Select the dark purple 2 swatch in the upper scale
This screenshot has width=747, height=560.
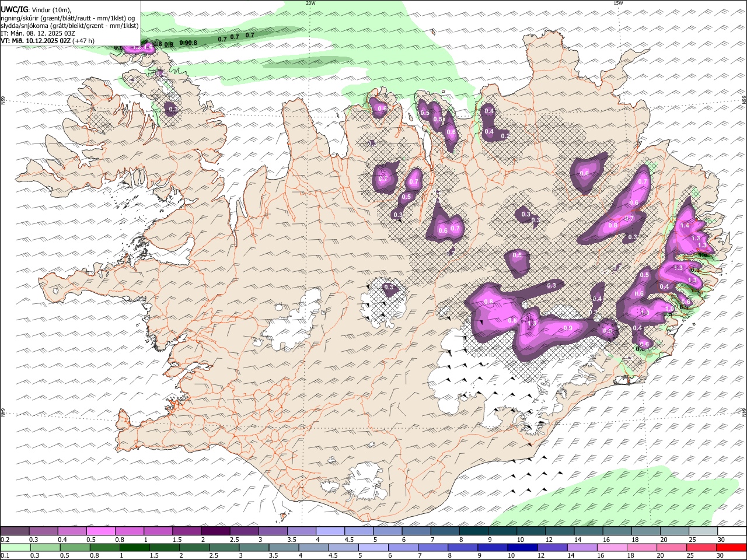[x=215, y=531]
